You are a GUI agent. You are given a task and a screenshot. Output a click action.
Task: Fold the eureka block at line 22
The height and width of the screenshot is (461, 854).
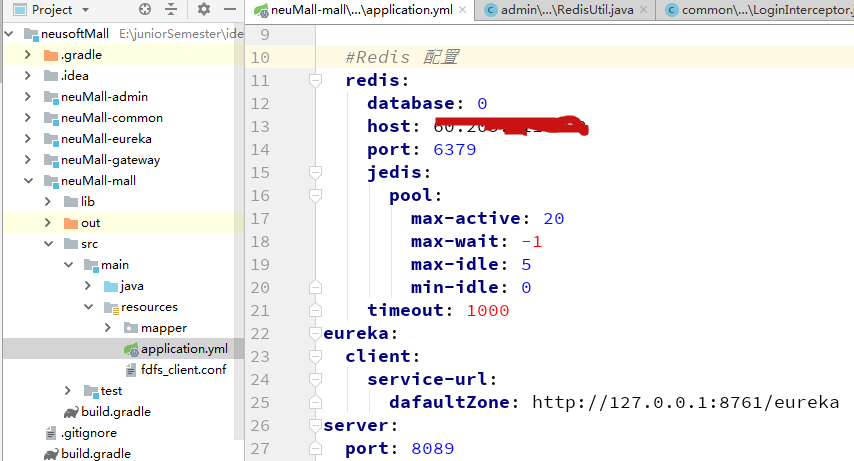click(x=315, y=333)
